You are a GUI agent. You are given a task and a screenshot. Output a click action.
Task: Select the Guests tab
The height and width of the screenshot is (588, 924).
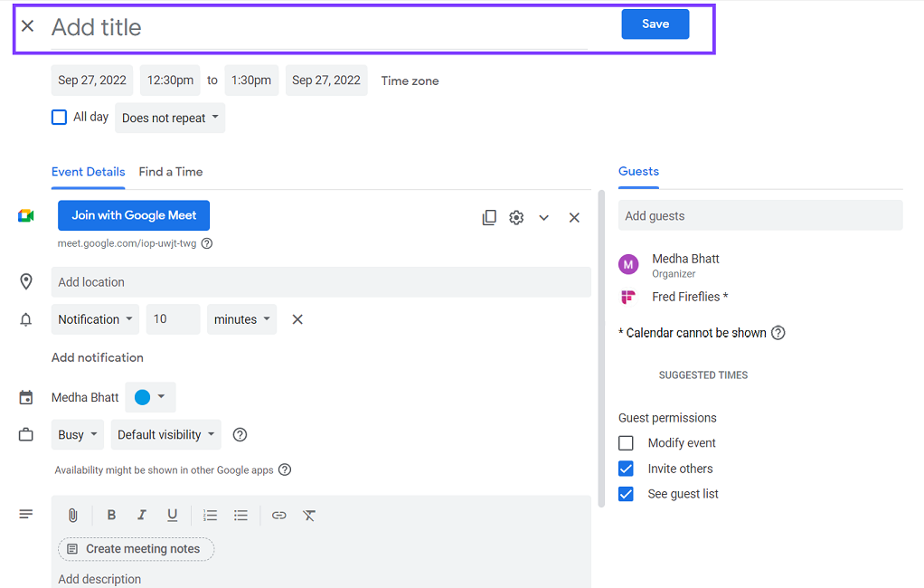tap(638, 171)
